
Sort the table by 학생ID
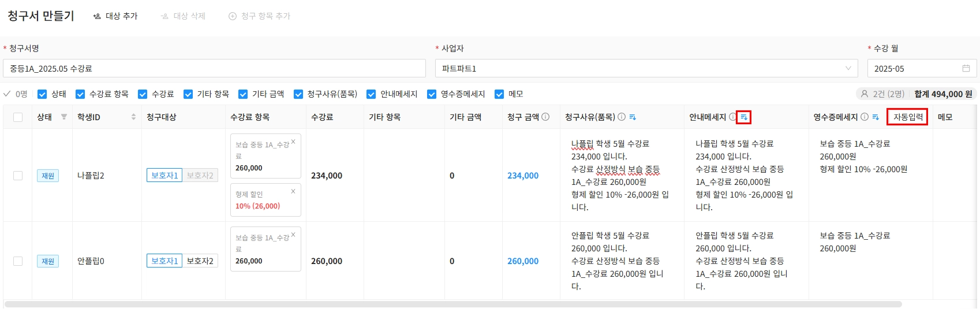pyautogui.click(x=133, y=117)
